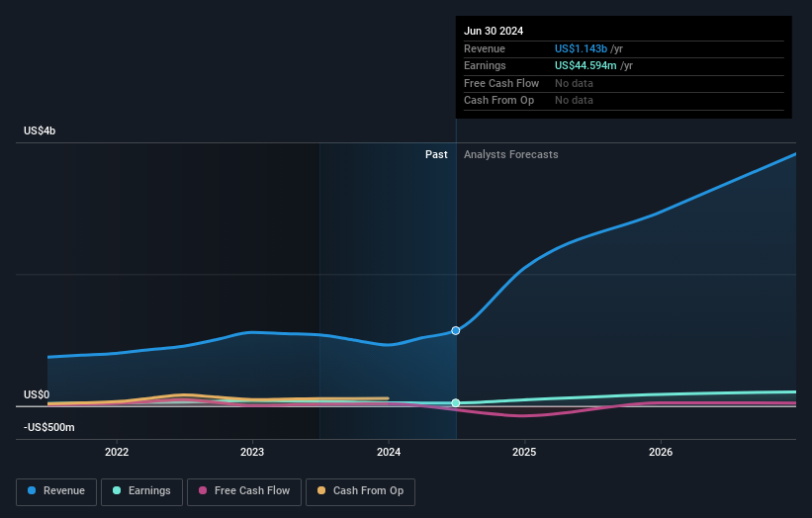Click the Revenue tooltip row label
This screenshot has width=812, height=518.
click(x=485, y=48)
